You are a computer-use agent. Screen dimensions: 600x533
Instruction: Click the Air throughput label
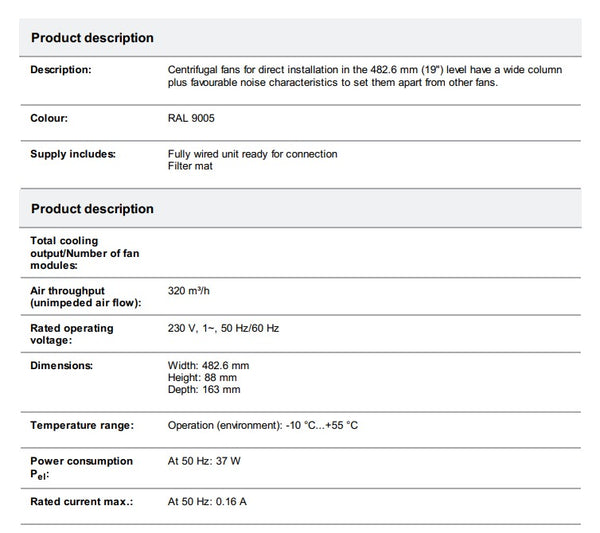(x=84, y=296)
